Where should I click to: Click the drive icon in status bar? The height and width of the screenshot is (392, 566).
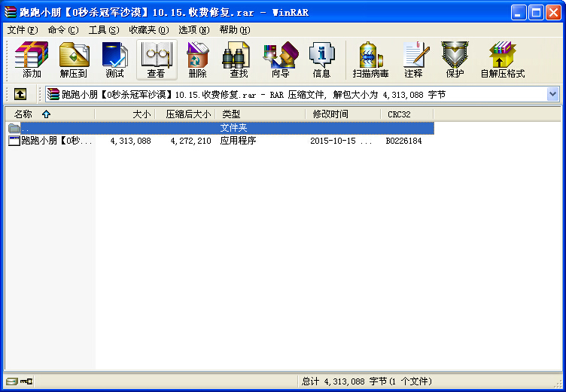point(11,381)
